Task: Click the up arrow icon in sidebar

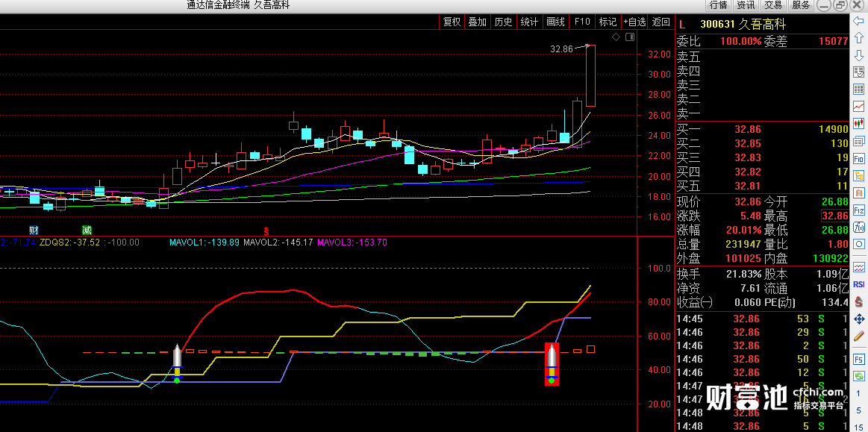Action: [x=859, y=39]
